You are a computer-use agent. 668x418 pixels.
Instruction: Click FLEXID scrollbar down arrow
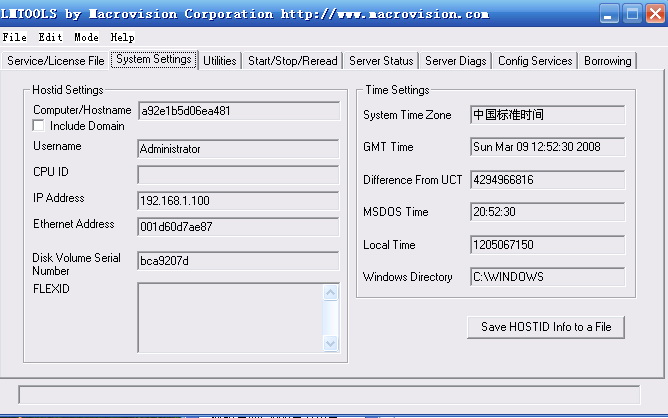pyautogui.click(x=331, y=343)
